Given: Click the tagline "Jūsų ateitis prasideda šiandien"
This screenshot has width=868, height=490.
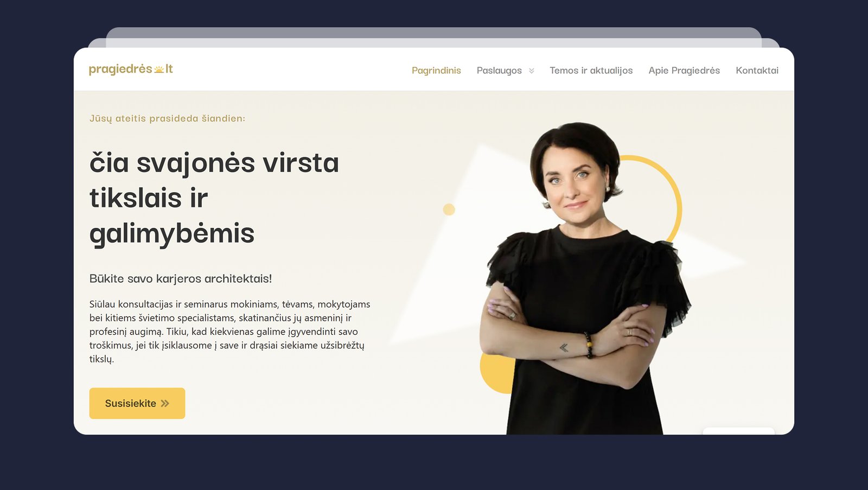Looking at the screenshot, I should coord(167,118).
